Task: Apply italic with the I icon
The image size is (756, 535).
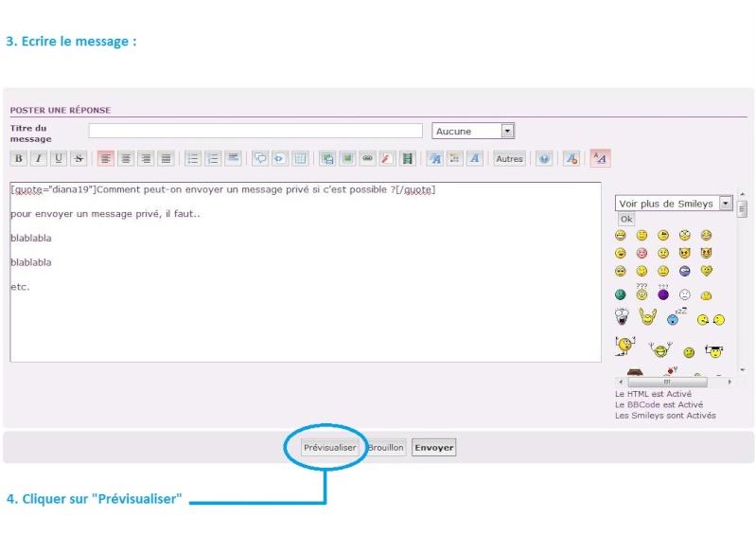Action: pyautogui.click(x=39, y=158)
